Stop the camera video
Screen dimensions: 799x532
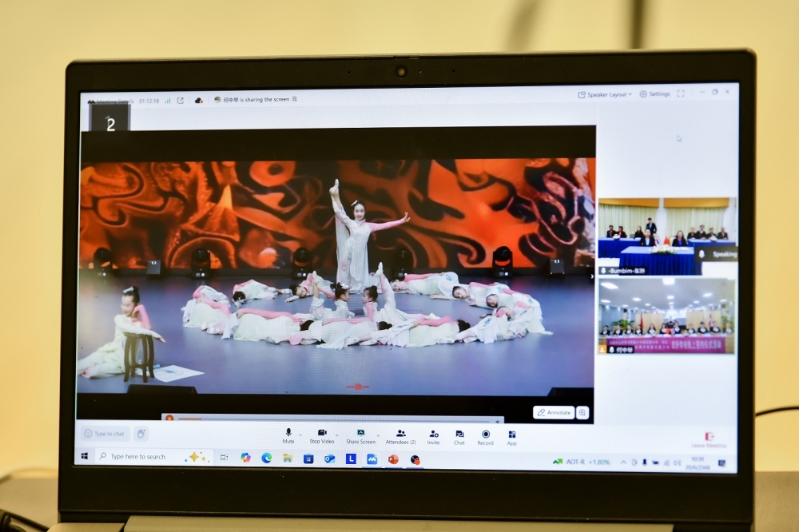pyautogui.click(x=321, y=436)
